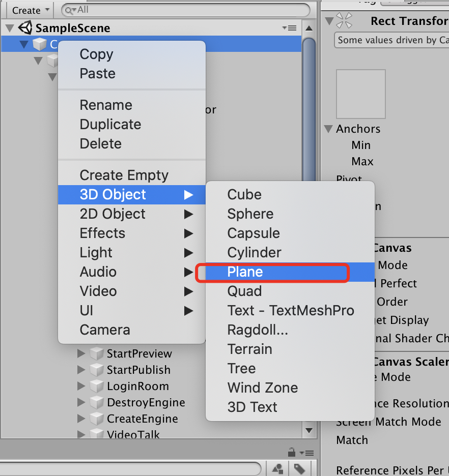
Task: Click the cube icon next to LoginRoom
Action: click(96, 386)
